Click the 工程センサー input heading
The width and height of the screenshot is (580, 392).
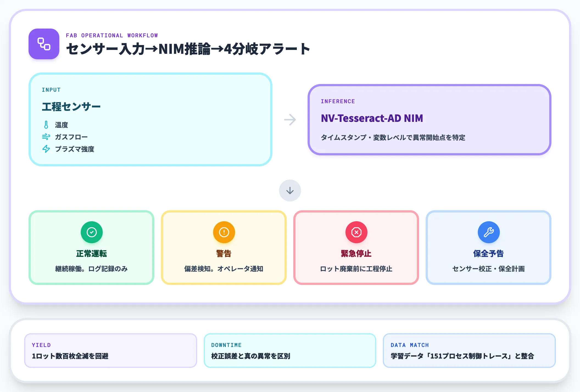(71, 107)
